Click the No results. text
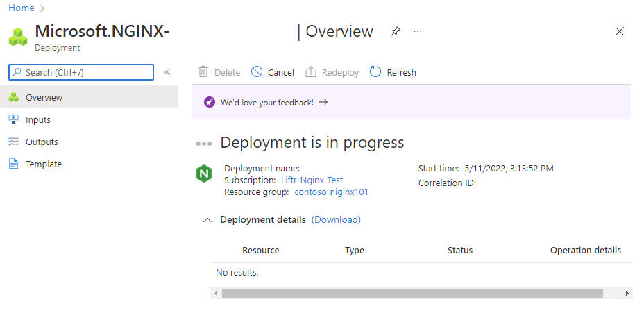This screenshot has width=644, height=313. [237, 272]
